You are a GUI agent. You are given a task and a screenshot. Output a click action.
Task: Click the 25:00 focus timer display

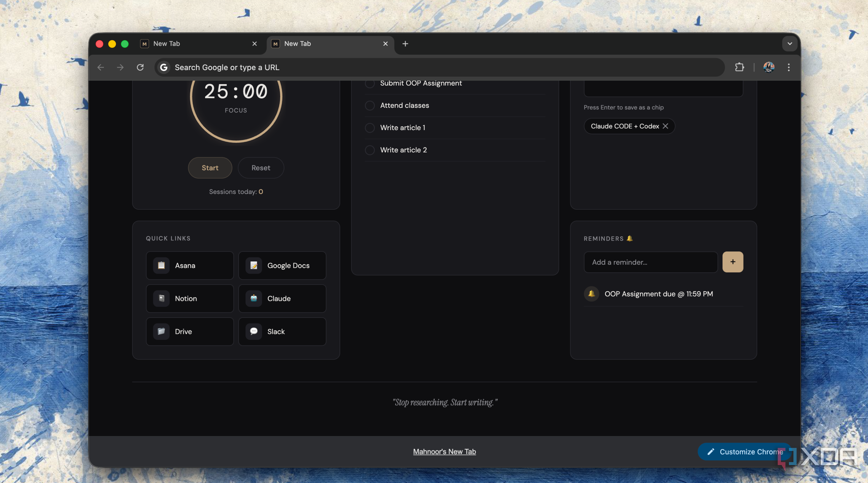pyautogui.click(x=236, y=91)
